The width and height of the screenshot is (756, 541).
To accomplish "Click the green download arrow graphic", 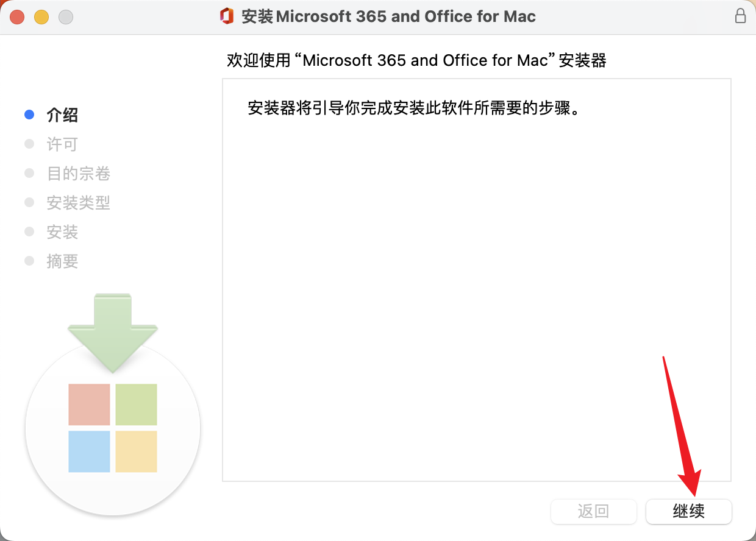I will pyautogui.click(x=113, y=333).
